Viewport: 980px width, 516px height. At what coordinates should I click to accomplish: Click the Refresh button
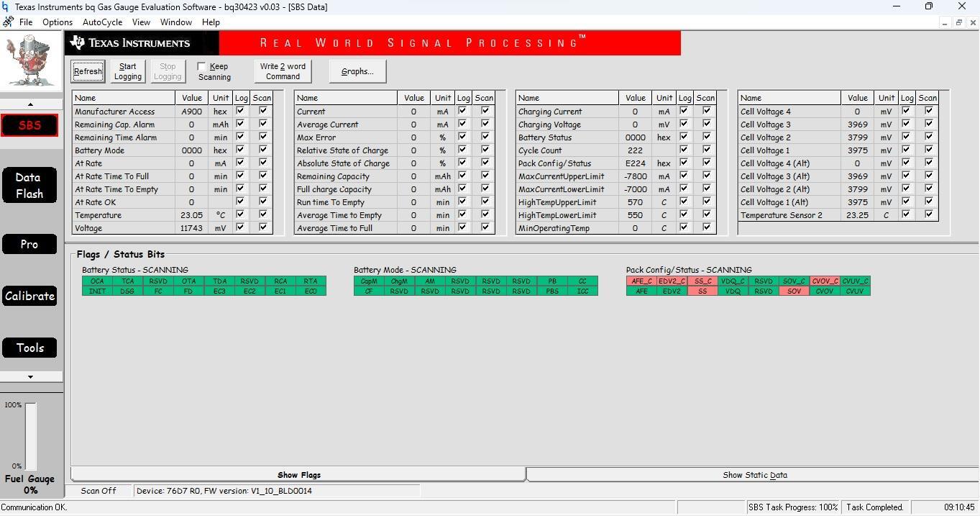88,71
